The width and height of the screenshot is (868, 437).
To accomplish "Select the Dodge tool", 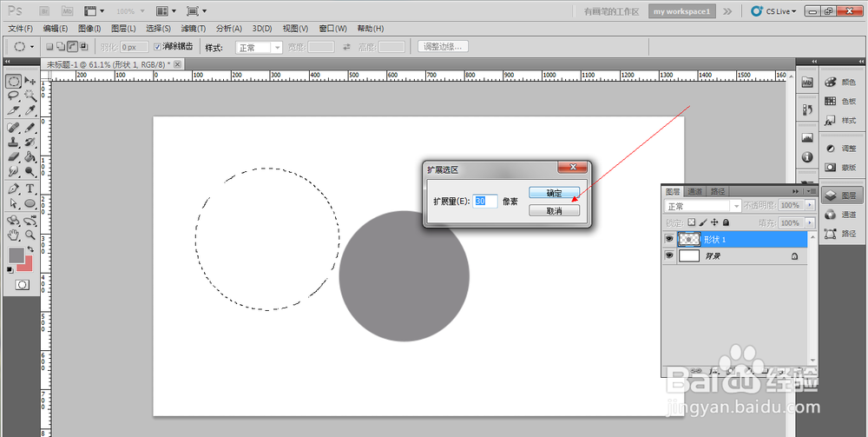I will 30,171.
